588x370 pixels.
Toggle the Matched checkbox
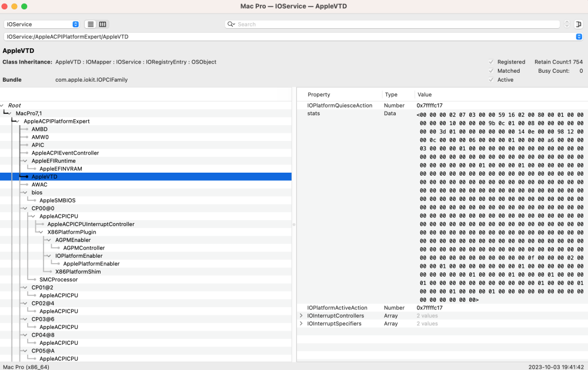(491, 71)
